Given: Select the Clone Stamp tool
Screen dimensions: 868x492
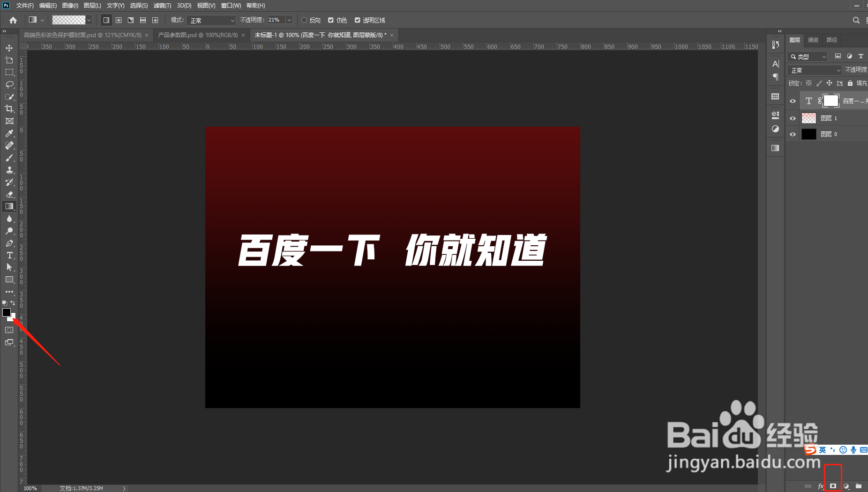Looking at the screenshot, I should [9, 170].
